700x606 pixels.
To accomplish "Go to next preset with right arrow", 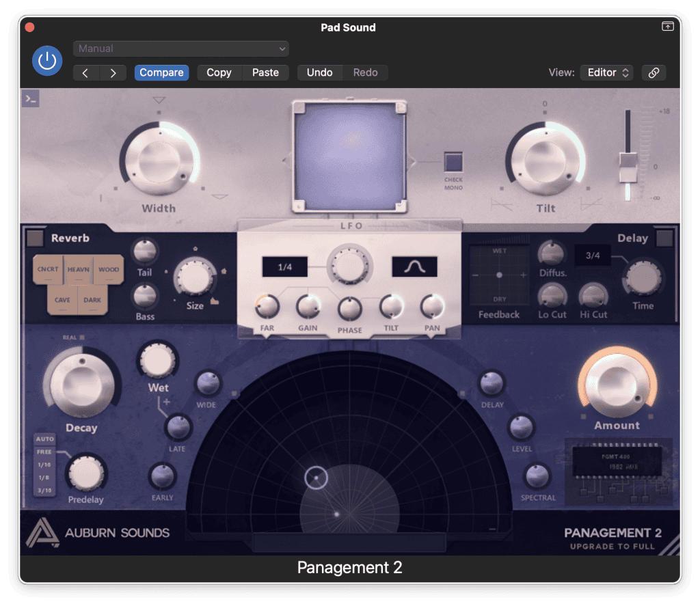I will (113, 72).
